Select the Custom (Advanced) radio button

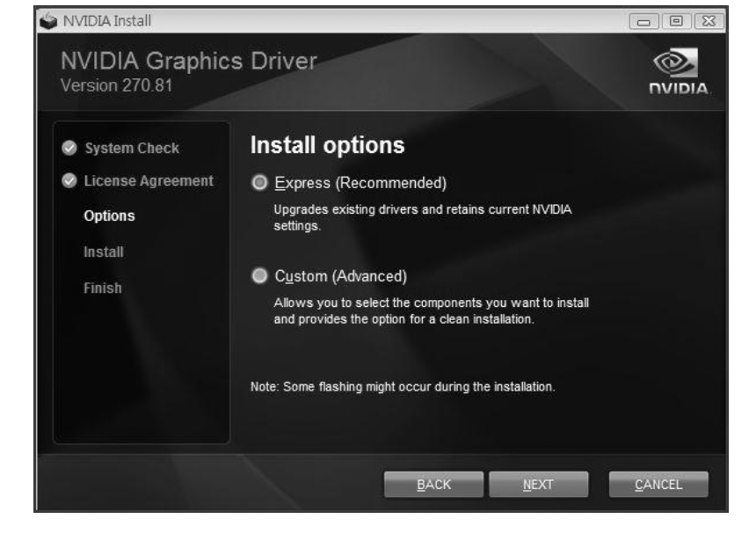tap(260, 276)
